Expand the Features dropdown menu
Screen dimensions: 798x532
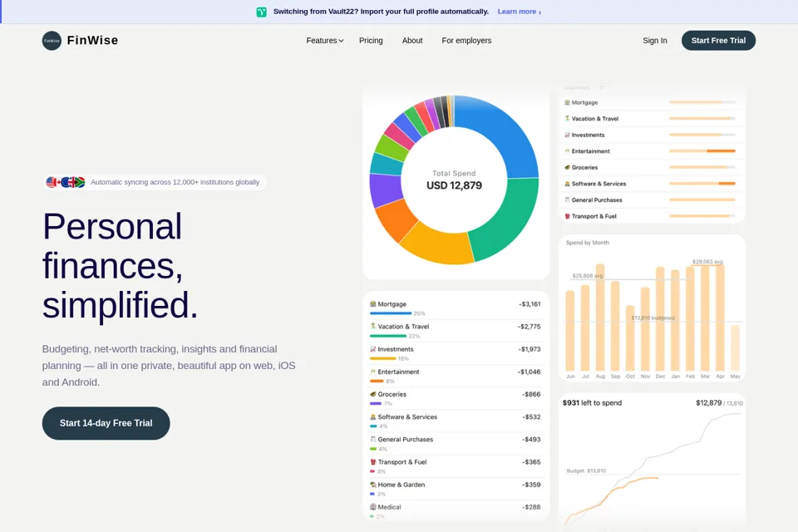pyautogui.click(x=325, y=41)
